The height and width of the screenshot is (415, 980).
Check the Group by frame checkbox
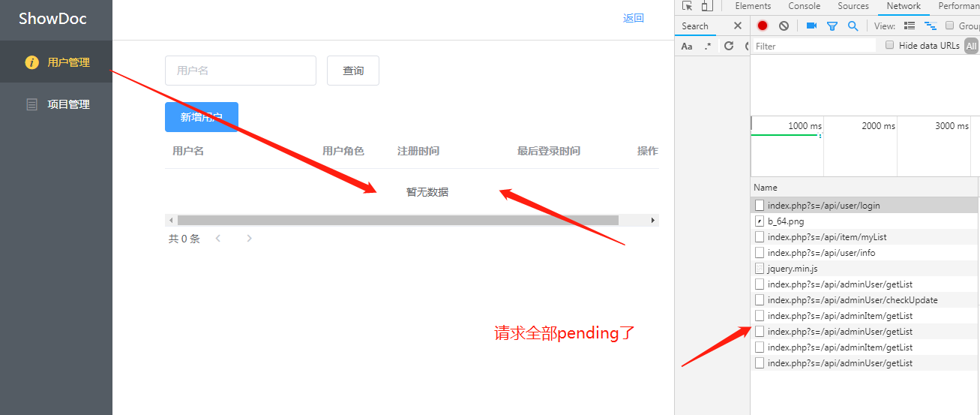(949, 26)
